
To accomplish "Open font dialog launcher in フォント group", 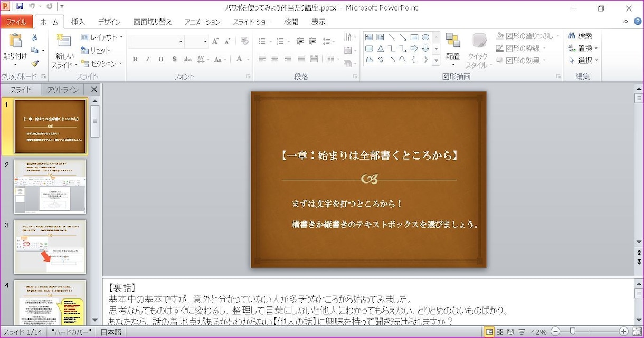I will pyautogui.click(x=248, y=76).
